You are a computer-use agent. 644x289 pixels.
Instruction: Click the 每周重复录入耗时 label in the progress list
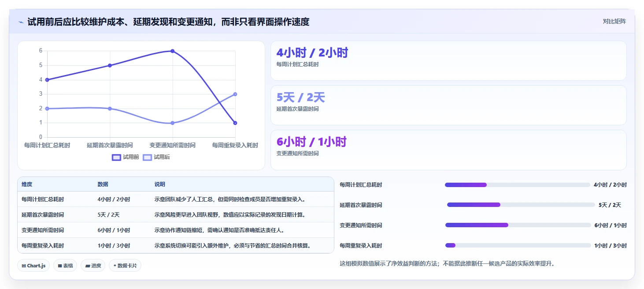point(361,246)
